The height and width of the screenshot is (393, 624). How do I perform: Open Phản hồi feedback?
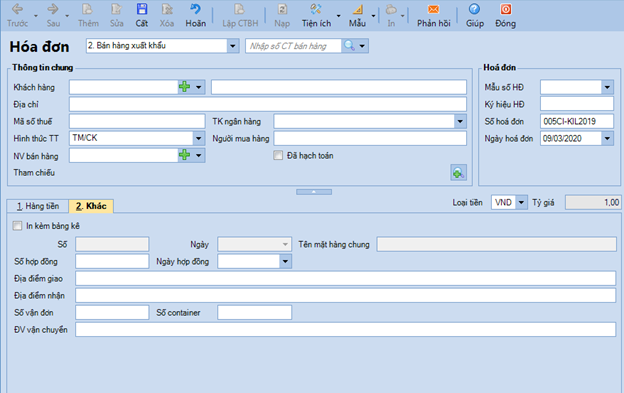tap(433, 15)
